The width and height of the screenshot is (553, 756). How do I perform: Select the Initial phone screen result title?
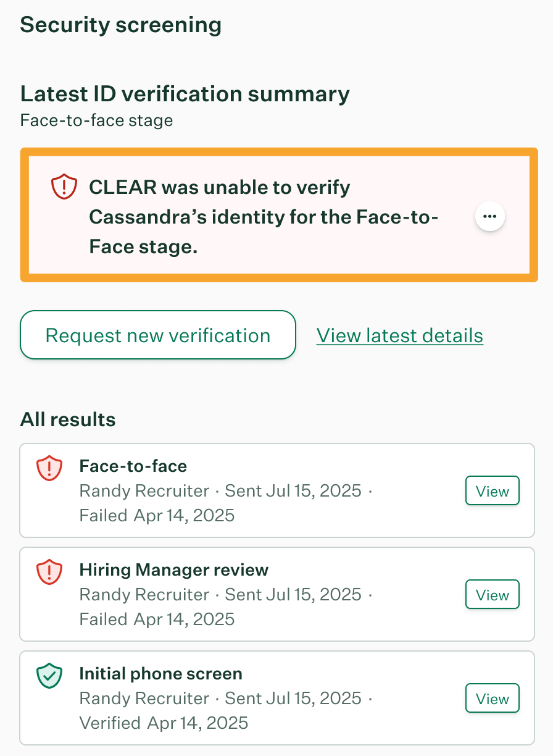[x=160, y=673]
